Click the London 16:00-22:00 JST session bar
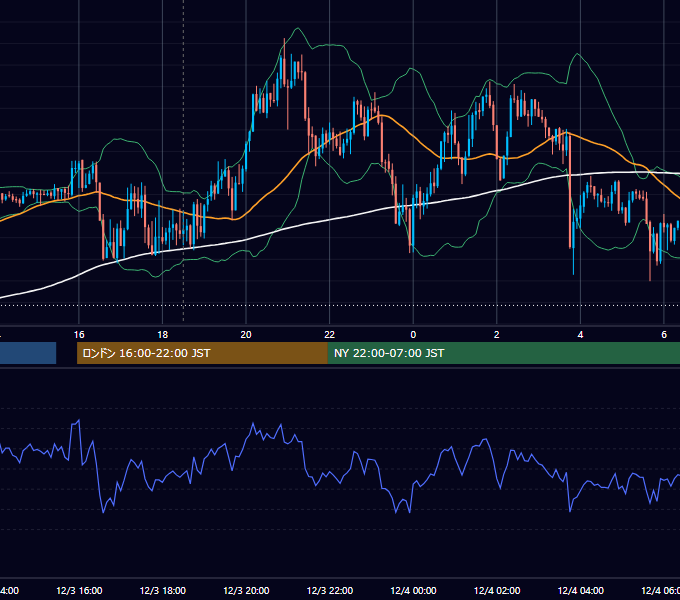680x600 pixels. click(202, 353)
